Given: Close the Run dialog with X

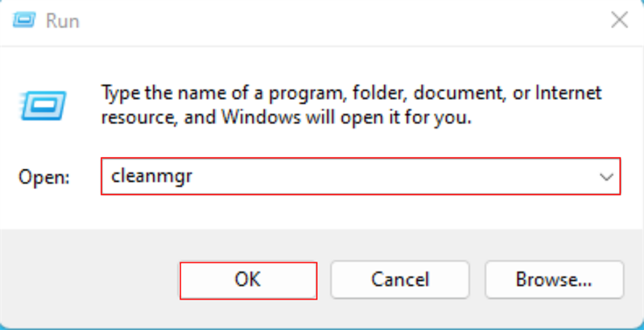Looking at the screenshot, I should click(619, 21).
